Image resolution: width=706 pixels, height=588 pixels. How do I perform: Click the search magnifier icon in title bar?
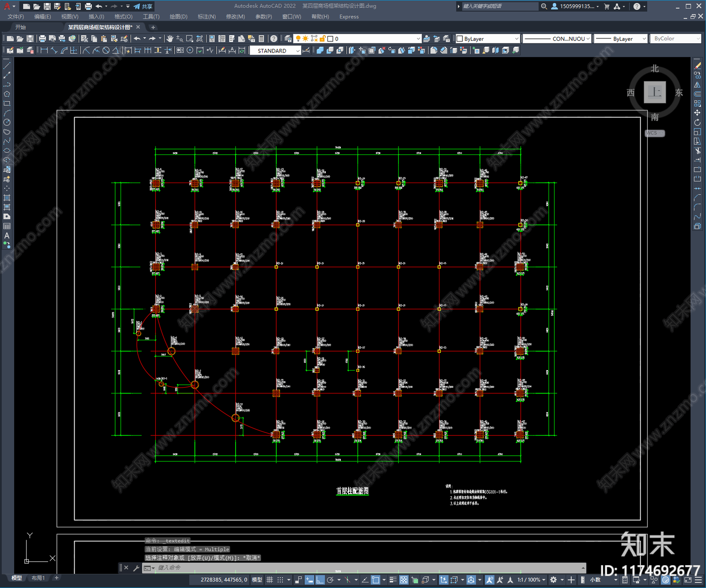pyautogui.click(x=544, y=6)
